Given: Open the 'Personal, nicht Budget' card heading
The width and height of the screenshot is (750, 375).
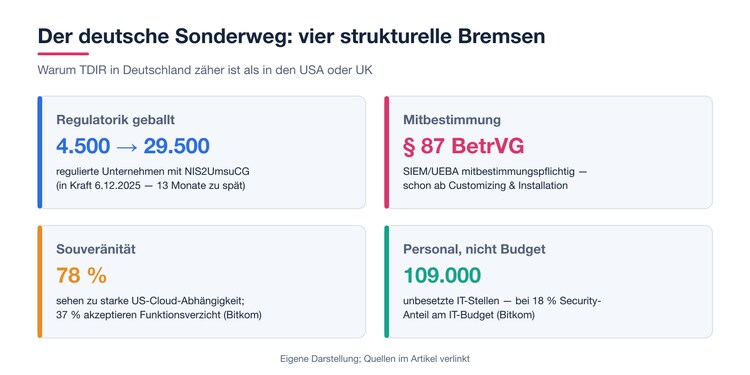Looking at the screenshot, I should (x=474, y=249).
